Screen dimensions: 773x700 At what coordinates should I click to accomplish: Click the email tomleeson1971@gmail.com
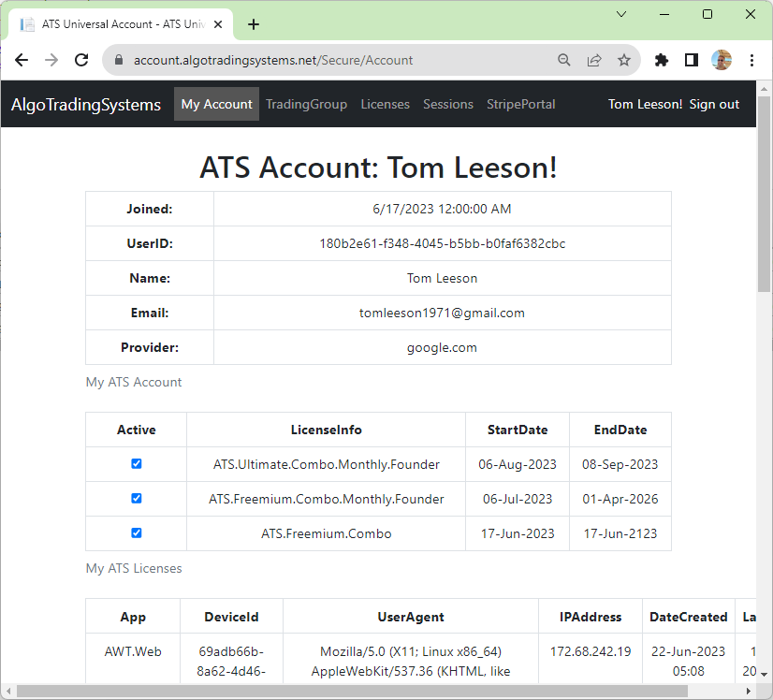(x=443, y=313)
